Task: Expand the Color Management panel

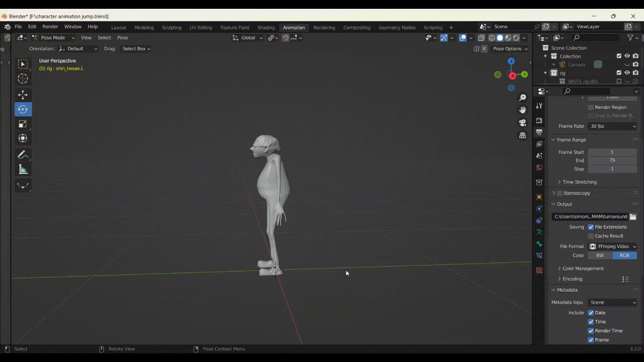Action: click(583, 269)
